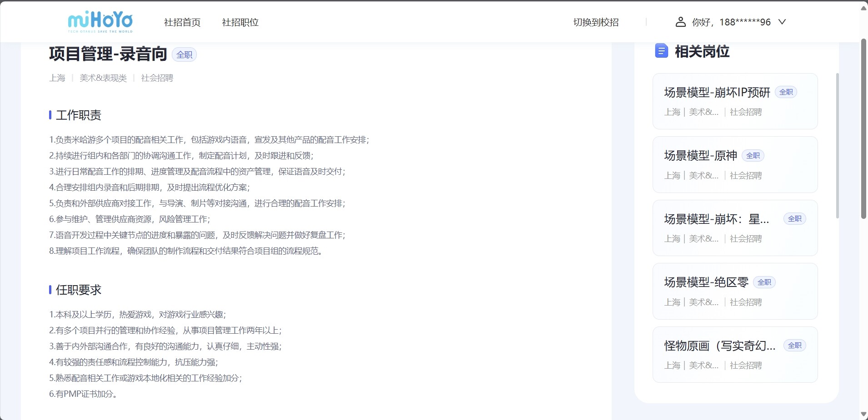868x420 pixels.
Task: Click the greeting 你好, 188******96
Action: click(731, 22)
